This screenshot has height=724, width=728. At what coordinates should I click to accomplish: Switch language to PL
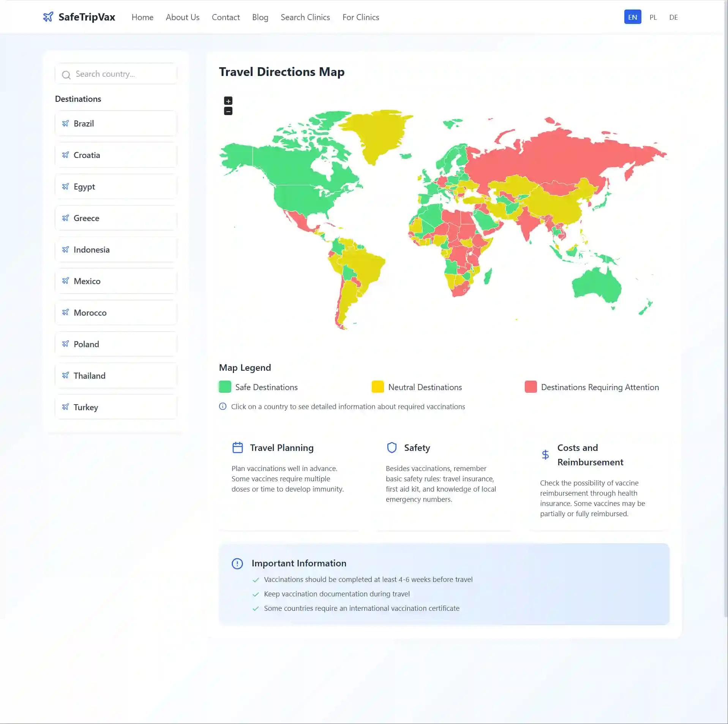[653, 17]
